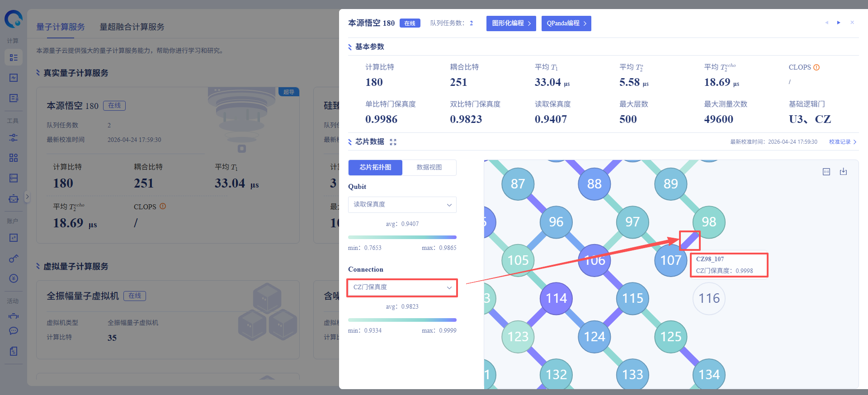This screenshot has width=868, height=395.
Task: Click the 超导 tag on device card
Action: point(288,92)
